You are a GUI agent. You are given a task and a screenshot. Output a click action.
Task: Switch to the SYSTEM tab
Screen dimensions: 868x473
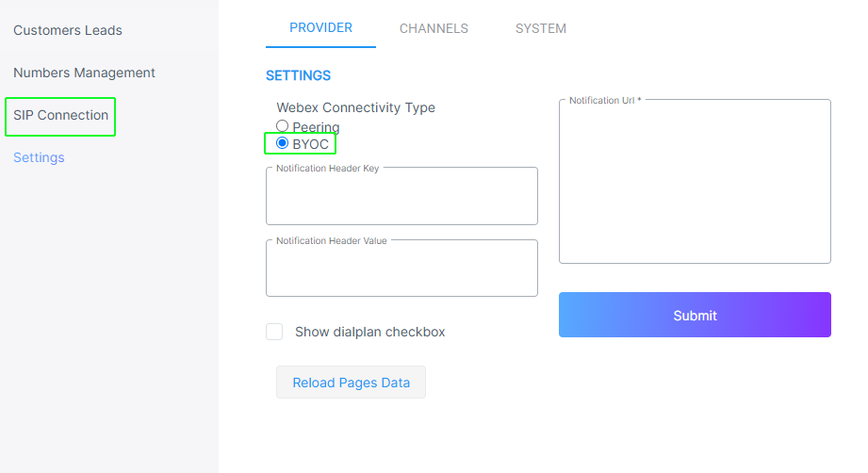[541, 28]
